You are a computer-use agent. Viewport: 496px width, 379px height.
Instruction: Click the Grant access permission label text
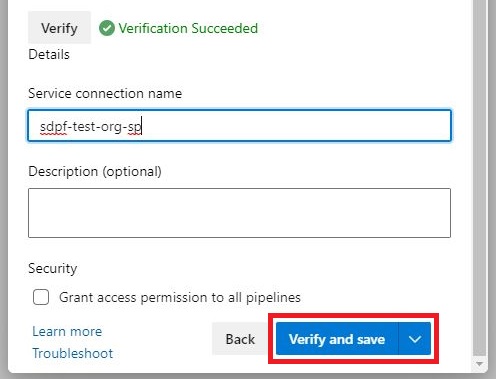[180, 297]
